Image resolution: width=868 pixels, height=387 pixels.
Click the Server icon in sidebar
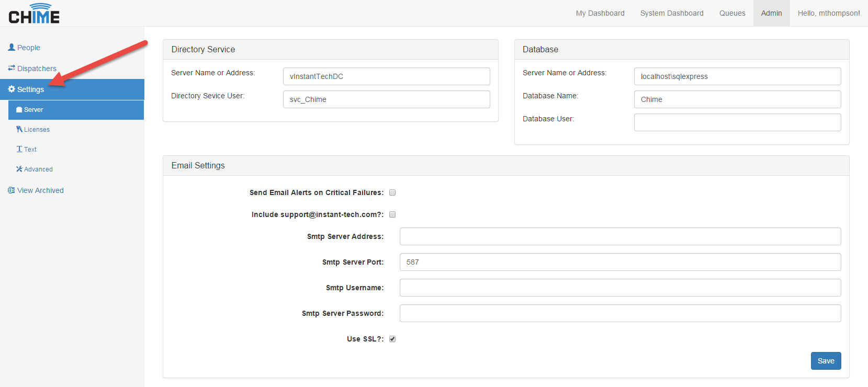19,110
